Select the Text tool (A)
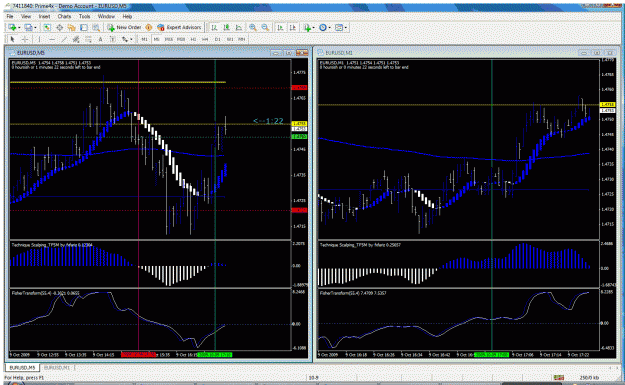The height and width of the screenshot is (385, 625). 100,39
